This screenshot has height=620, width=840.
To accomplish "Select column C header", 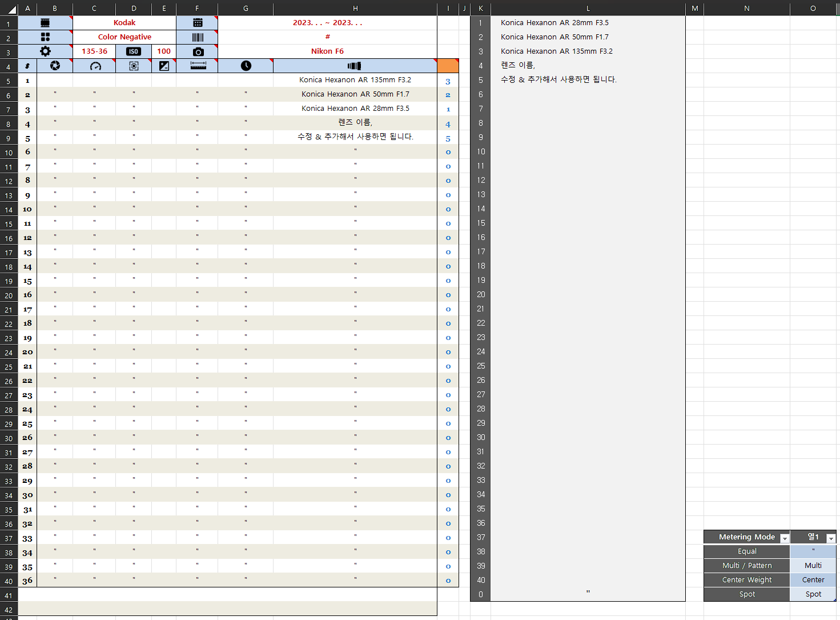I will pyautogui.click(x=94, y=9).
